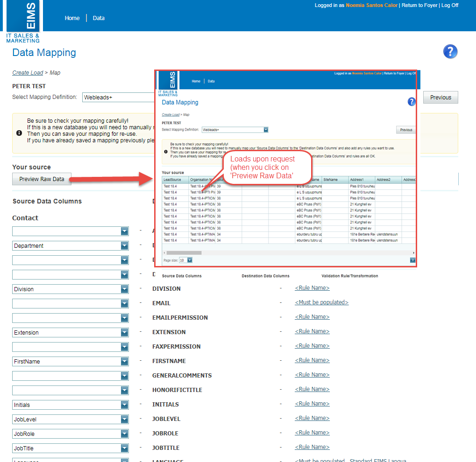This screenshot has width=476, height=462.
Task: Expand the Division source column dropdown
Action: [124, 289]
